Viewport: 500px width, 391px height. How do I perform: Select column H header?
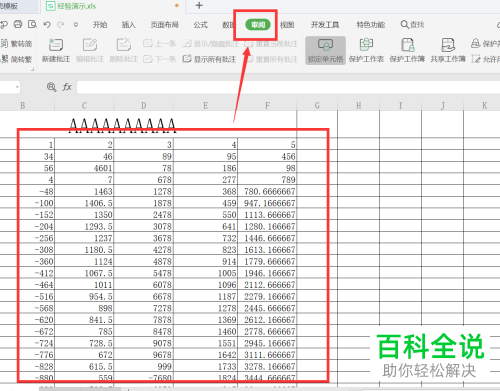358,106
